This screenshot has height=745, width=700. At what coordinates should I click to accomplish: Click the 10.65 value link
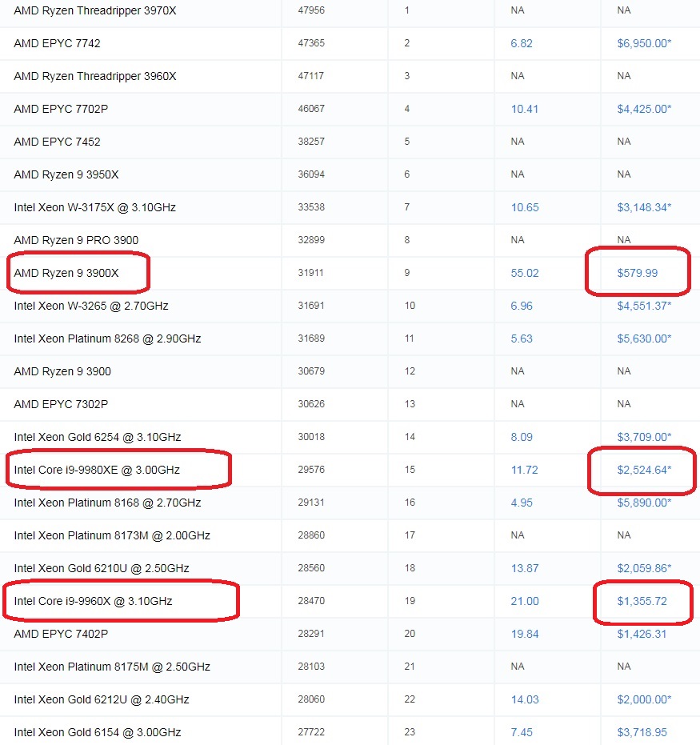pos(525,207)
